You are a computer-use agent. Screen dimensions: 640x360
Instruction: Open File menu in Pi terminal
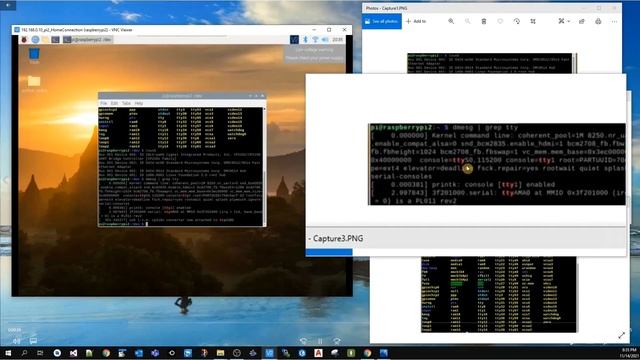(x=104, y=103)
